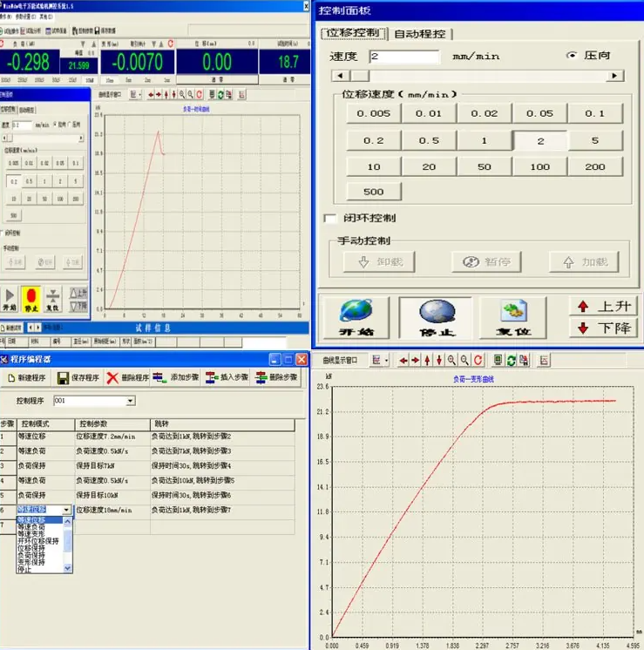The width and height of the screenshot is (644, 650).
Task: Expand the step 6 control mode combo box
Action: coord(67,509)
